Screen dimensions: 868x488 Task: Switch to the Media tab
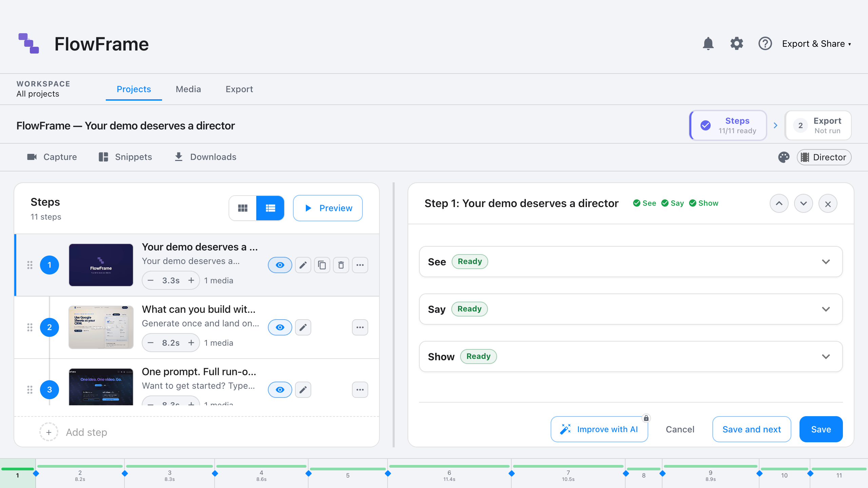tap(188, 89)
